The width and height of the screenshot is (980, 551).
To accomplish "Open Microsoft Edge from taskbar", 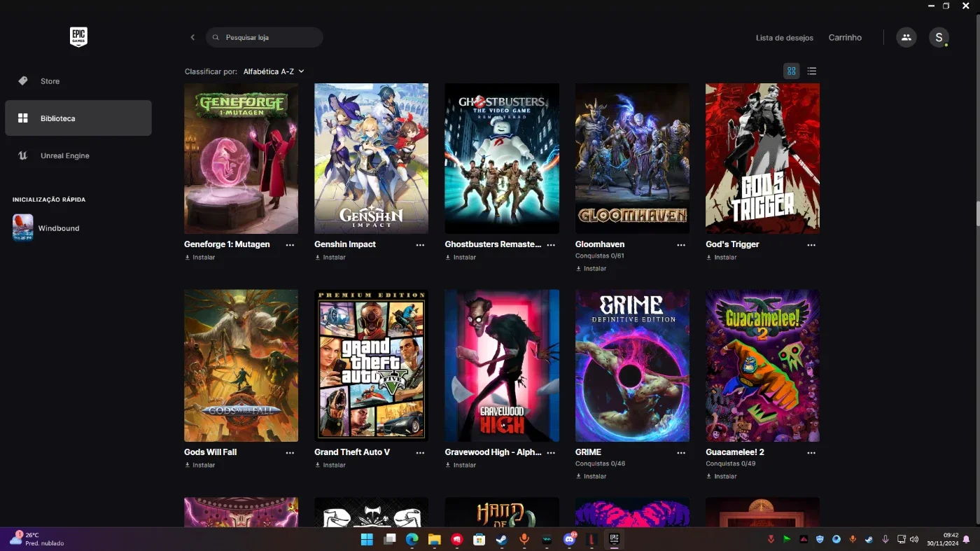I will click(x=412, y=539).
